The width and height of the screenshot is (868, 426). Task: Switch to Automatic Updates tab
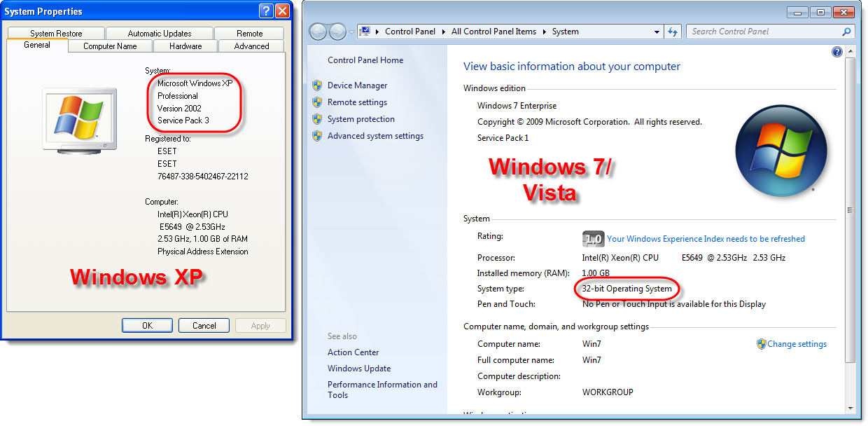pyautogui.click(x=160, y=33)
